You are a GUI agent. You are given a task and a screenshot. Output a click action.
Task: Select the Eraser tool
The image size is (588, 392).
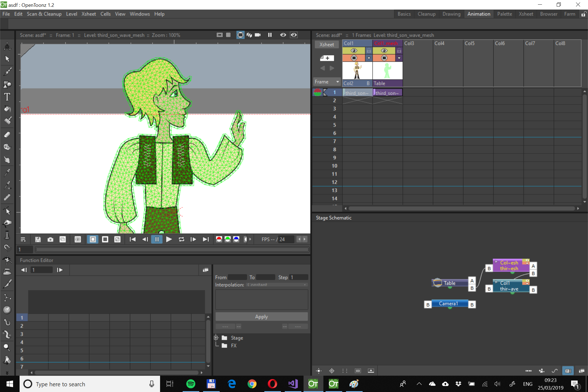7,134
